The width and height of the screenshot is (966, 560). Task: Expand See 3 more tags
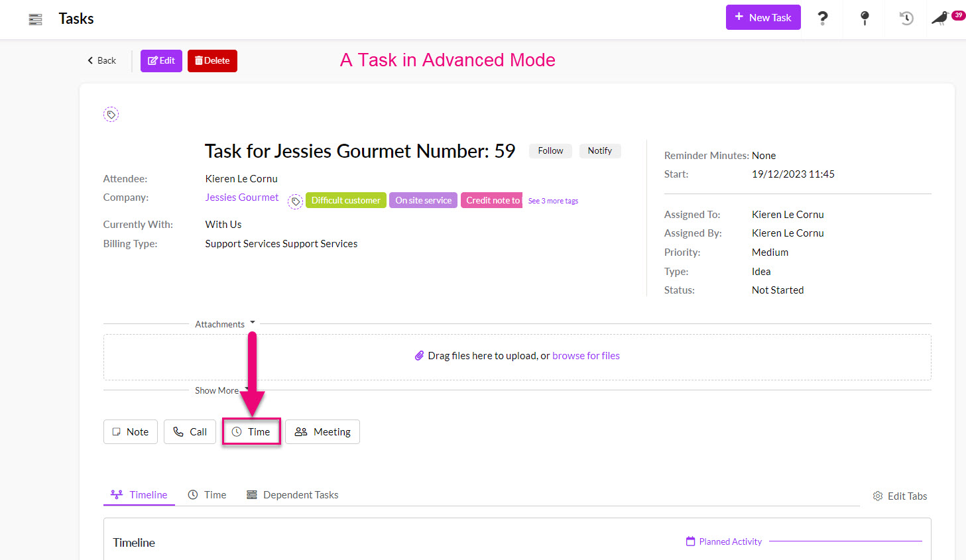click(553, 201)
